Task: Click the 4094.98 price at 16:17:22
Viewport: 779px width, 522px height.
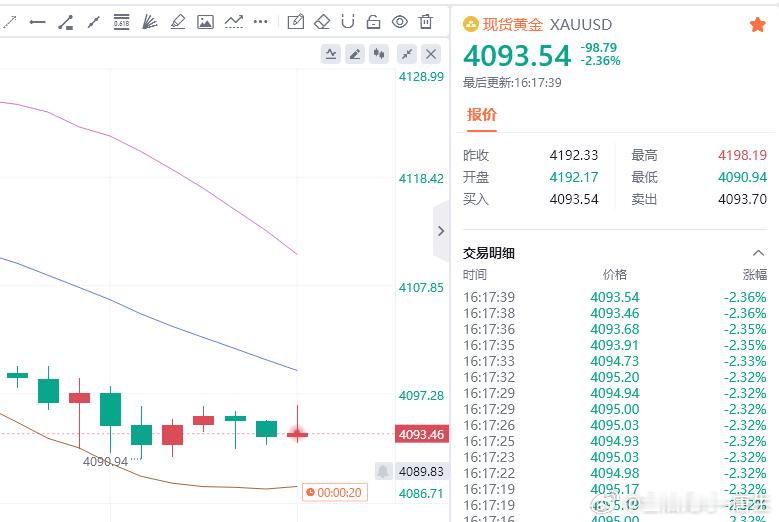Action: pyautogui.click(x=615, y=473)
